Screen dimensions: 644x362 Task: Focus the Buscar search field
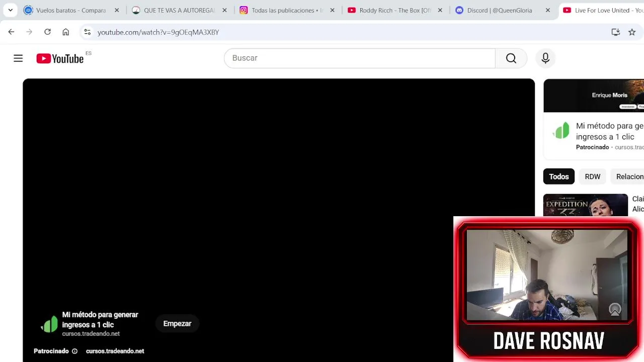359,58
